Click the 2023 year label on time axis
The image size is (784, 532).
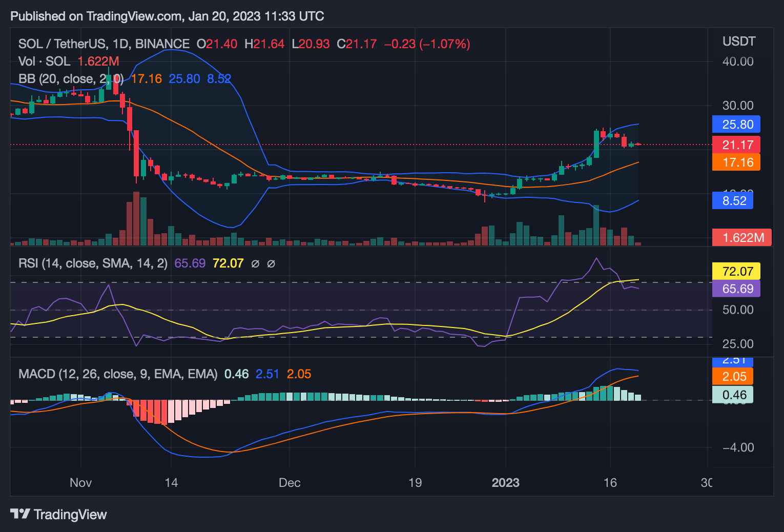[x=506, y=483]
